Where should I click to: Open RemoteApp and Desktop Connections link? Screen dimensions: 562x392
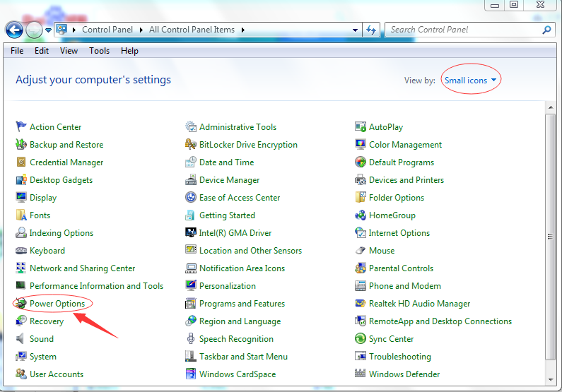tap(440, 321)
